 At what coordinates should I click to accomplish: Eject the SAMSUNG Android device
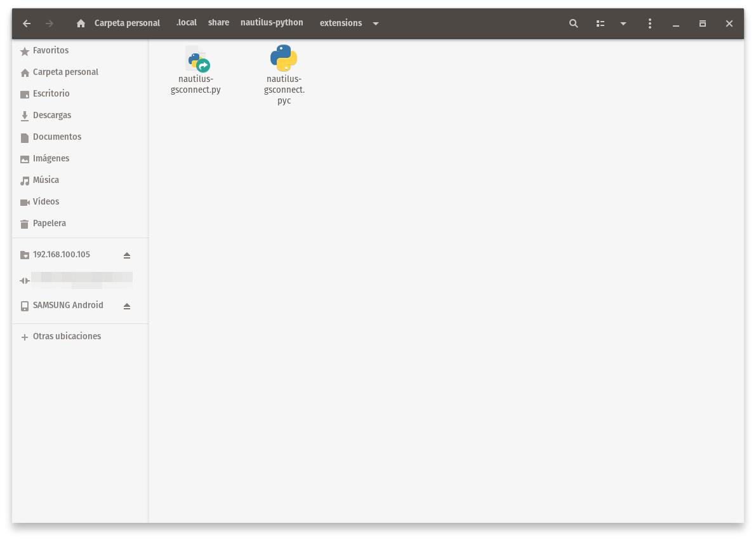(127, 306)
